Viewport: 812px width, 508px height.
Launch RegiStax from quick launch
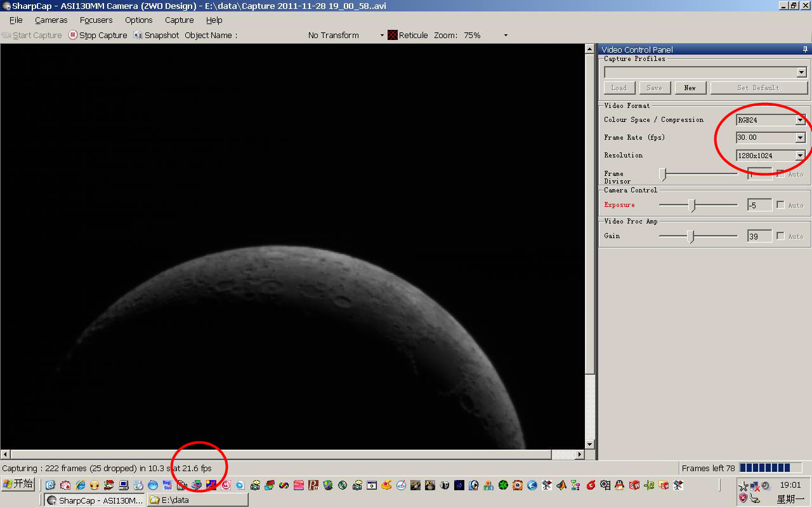pyautogui.click(x=167, y=485)
